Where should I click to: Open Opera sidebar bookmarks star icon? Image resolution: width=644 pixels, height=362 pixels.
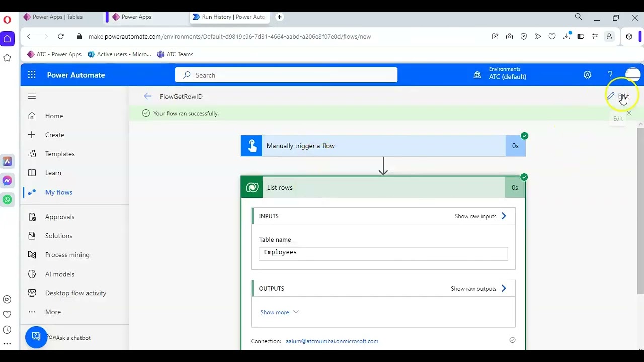click(7, 58)
